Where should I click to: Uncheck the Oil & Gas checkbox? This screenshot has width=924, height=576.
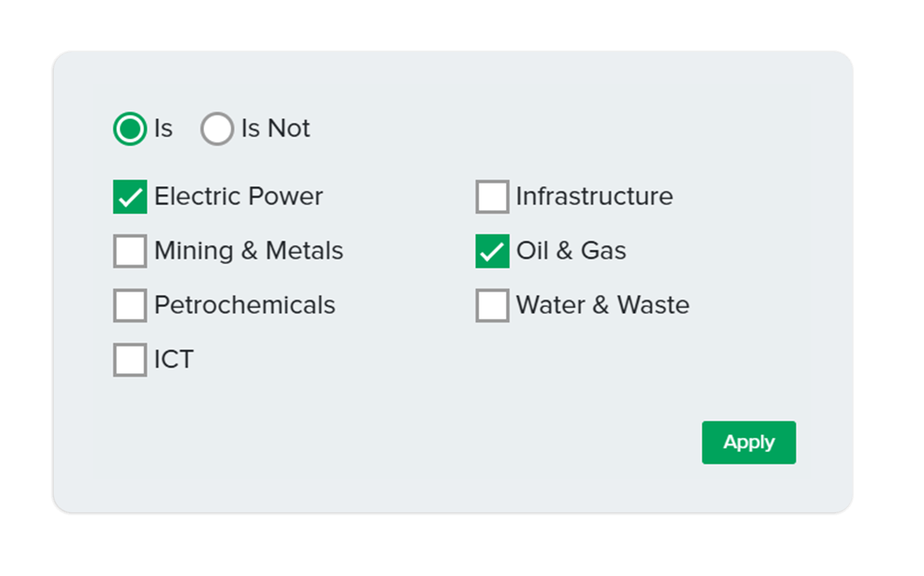(x=492, y=251)
